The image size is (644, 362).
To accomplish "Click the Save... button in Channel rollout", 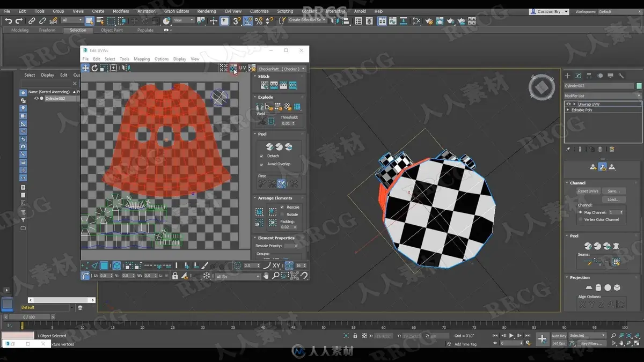I will click(x=613, y=191).
